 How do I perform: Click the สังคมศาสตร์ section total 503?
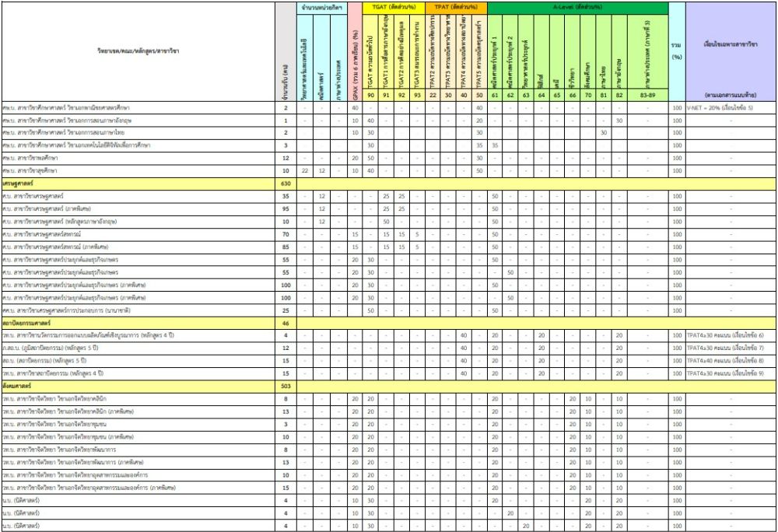coord(286,385)
